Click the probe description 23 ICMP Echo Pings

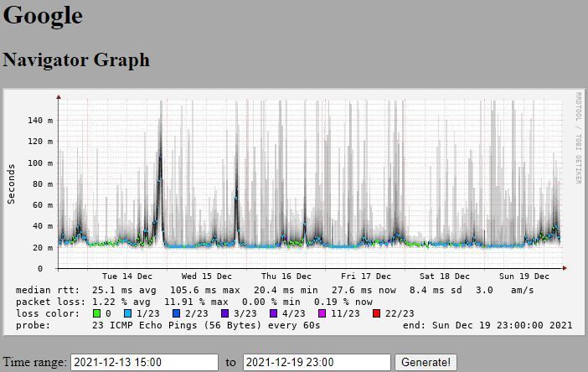206,325
